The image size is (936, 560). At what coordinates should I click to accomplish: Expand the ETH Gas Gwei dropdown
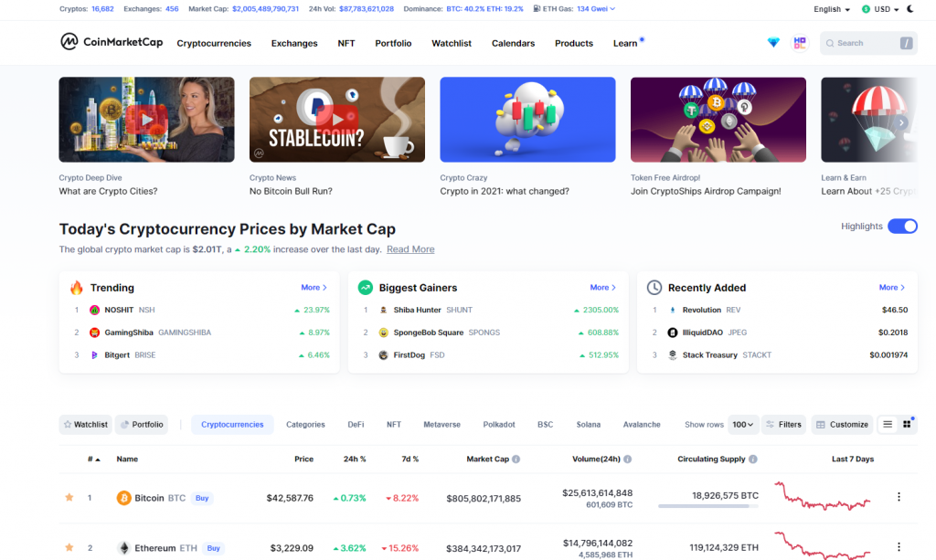pos(596,9)
